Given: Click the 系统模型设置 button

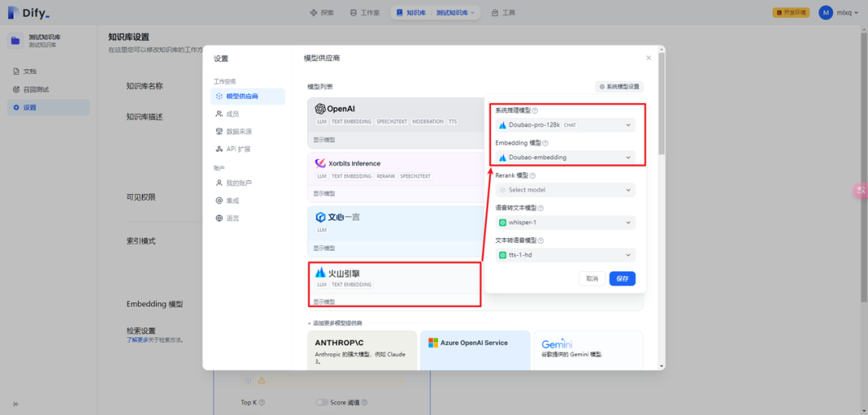Looking at the screenshot, I should (x=619, y=86).
